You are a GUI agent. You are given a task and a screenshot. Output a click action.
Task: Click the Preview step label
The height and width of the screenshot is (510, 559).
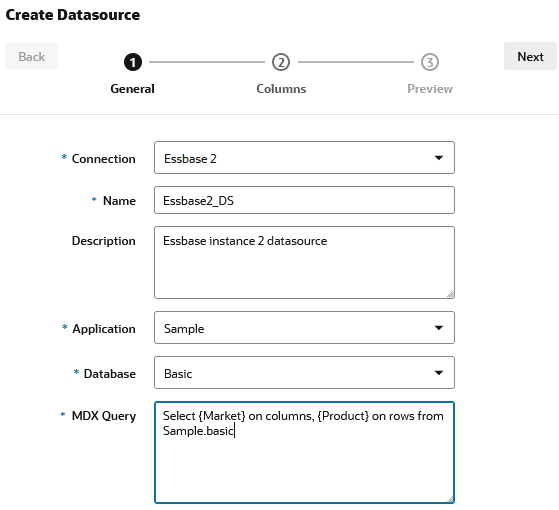click(430, 89)
